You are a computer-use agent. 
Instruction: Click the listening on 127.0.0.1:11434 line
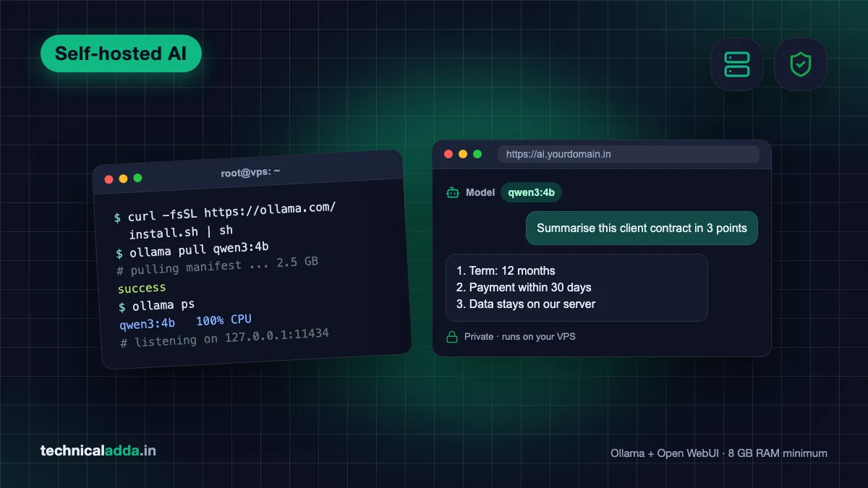click(224, 337)
